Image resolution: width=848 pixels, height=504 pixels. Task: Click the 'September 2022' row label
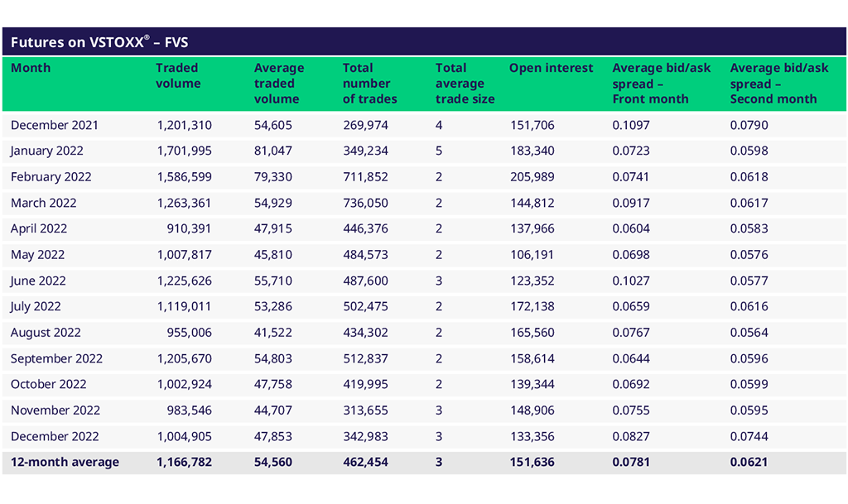(x=56, y=358)
